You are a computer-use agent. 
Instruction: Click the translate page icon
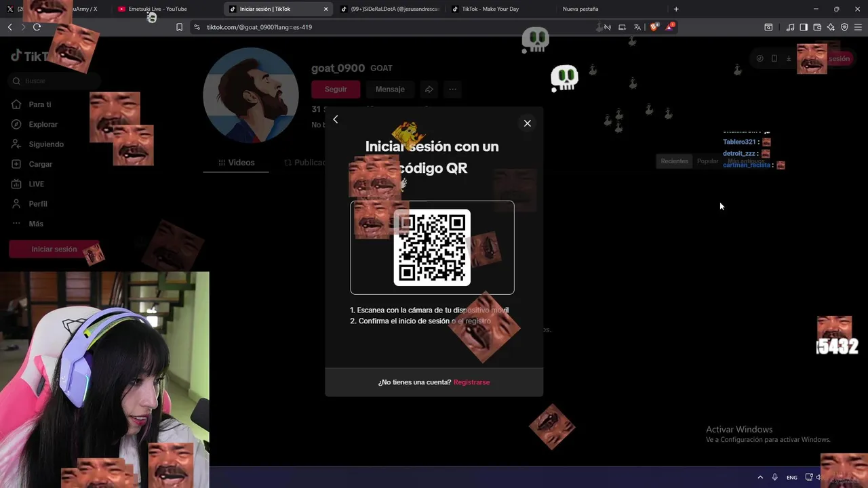(x=637, y=27)
